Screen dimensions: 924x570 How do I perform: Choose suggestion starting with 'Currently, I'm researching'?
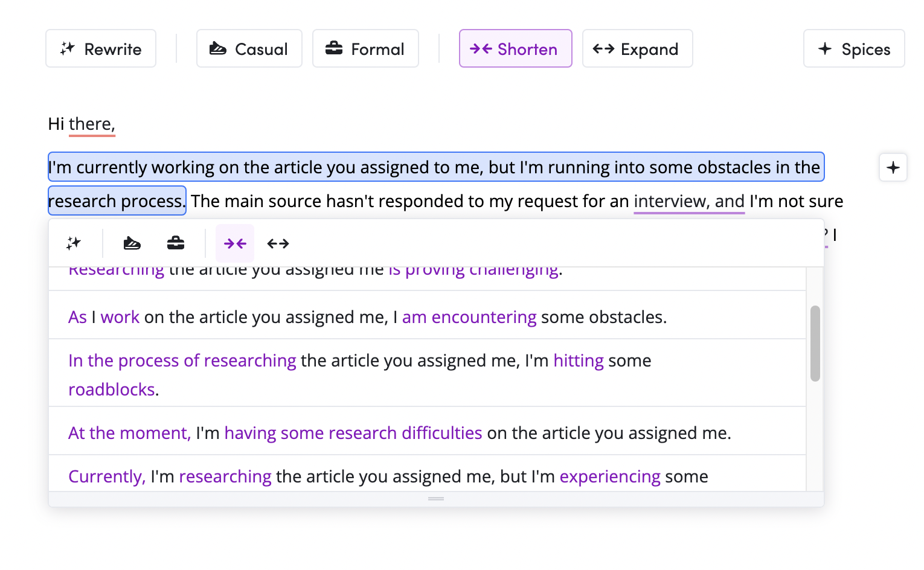tap(427, 474)
